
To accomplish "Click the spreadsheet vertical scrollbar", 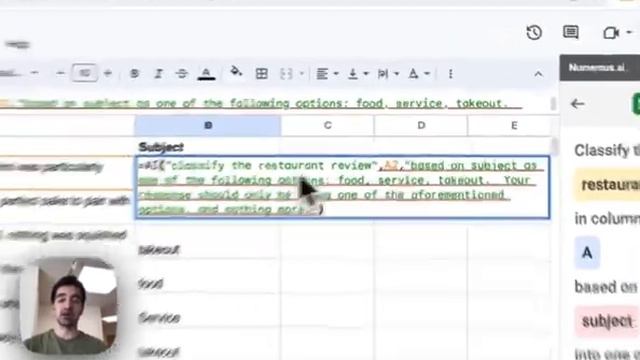I will (554, 146).
